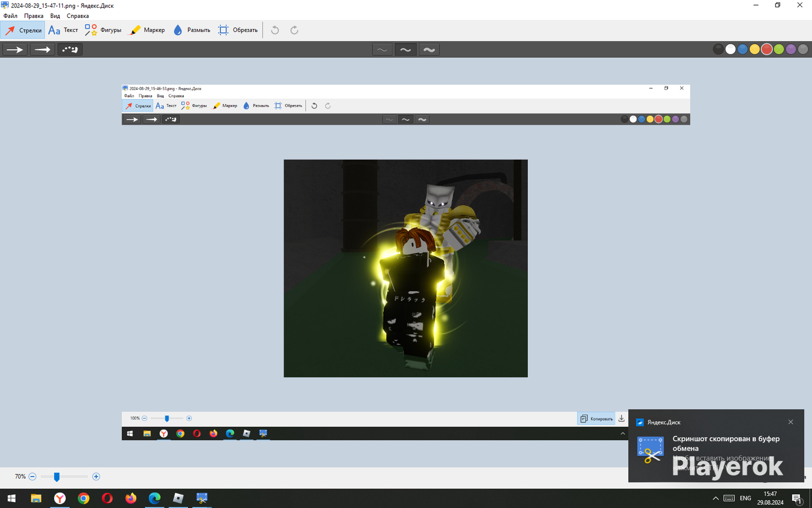Screen dimensions: 812x508
Task: Switch to Roblox in the taskbar
Action: [x=178, y=498]
